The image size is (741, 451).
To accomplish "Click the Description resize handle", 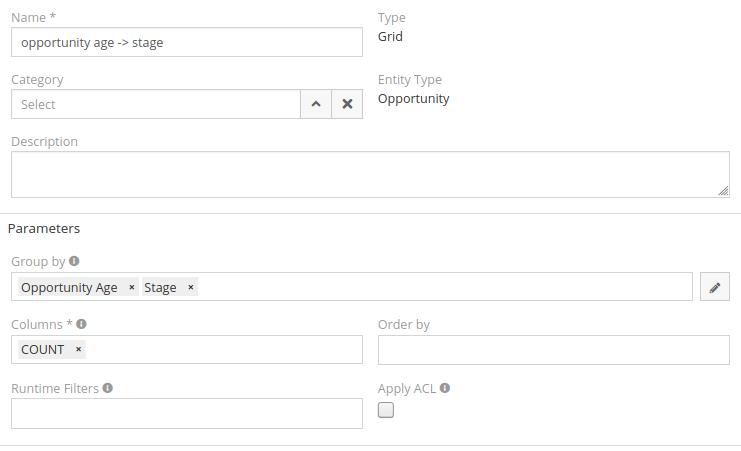I will tap(723, 190).
